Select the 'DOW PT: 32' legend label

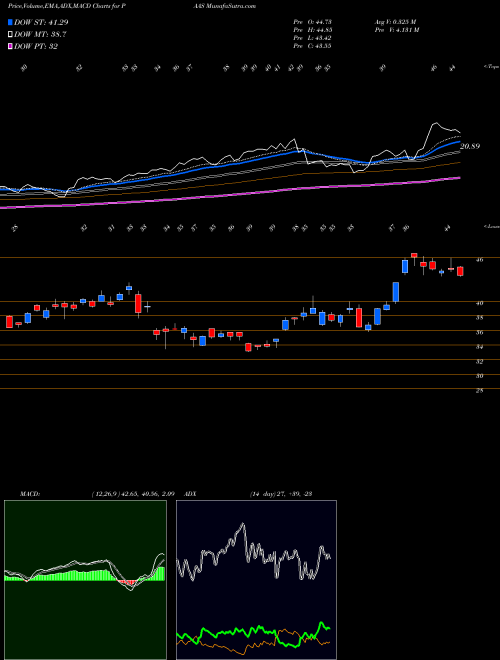[x=36, y=47]
